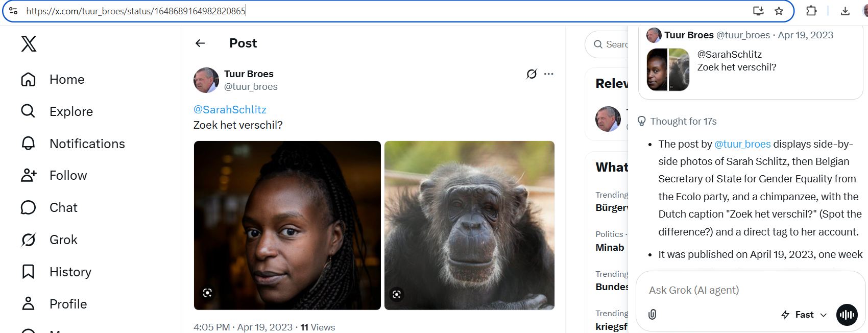Go back using the Post arrow
This screenshot has width=868, height=333.
(x=200, y=43)
